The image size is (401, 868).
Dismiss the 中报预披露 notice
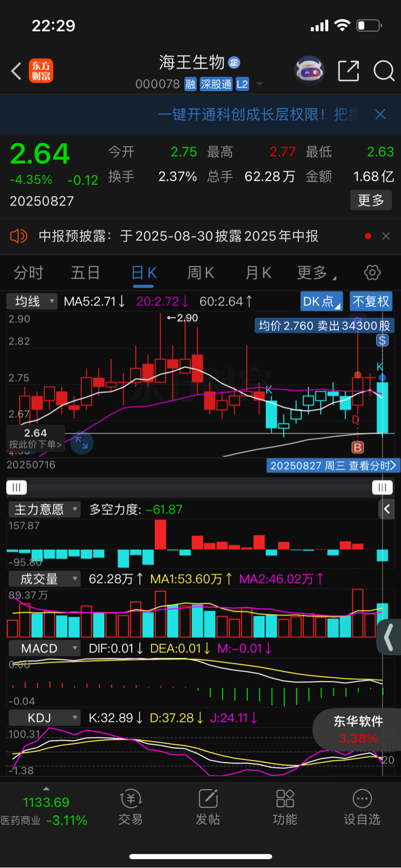(x=386, y=236)
